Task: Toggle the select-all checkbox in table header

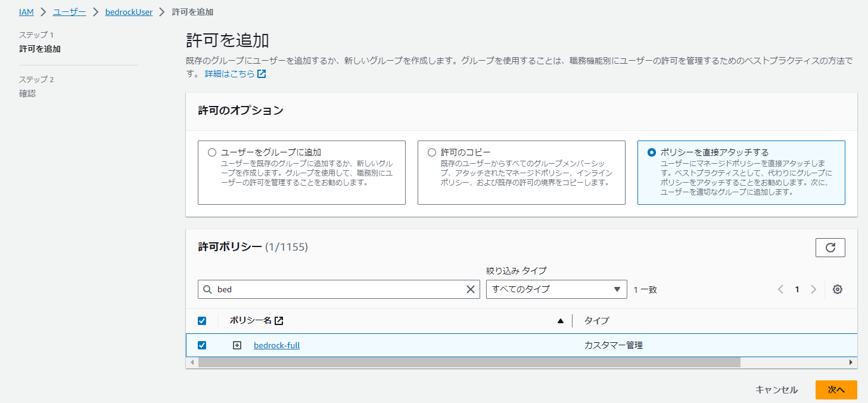Action: (202, 320)
